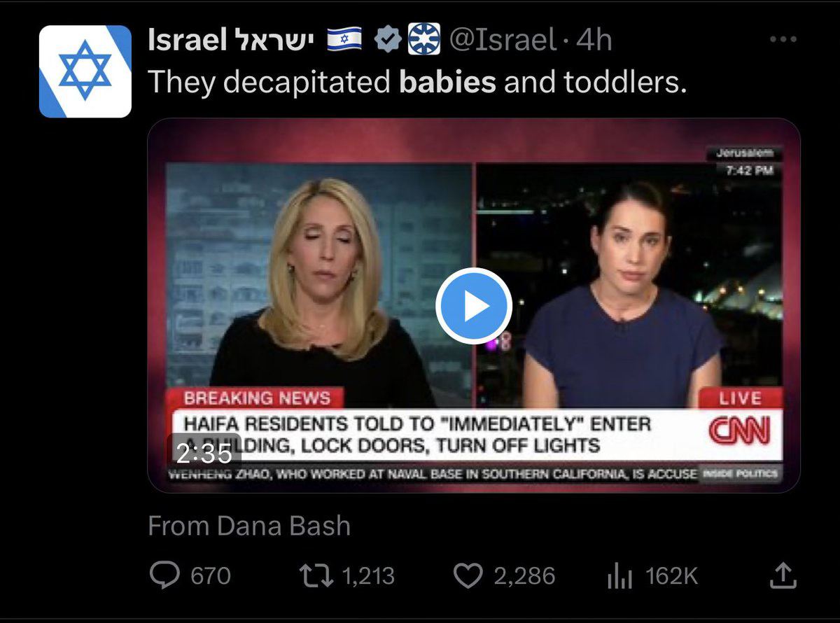Viewport: 840px width, 623px height.
Task: Like the tweet with heart icon
Action: tap(469, 576)
